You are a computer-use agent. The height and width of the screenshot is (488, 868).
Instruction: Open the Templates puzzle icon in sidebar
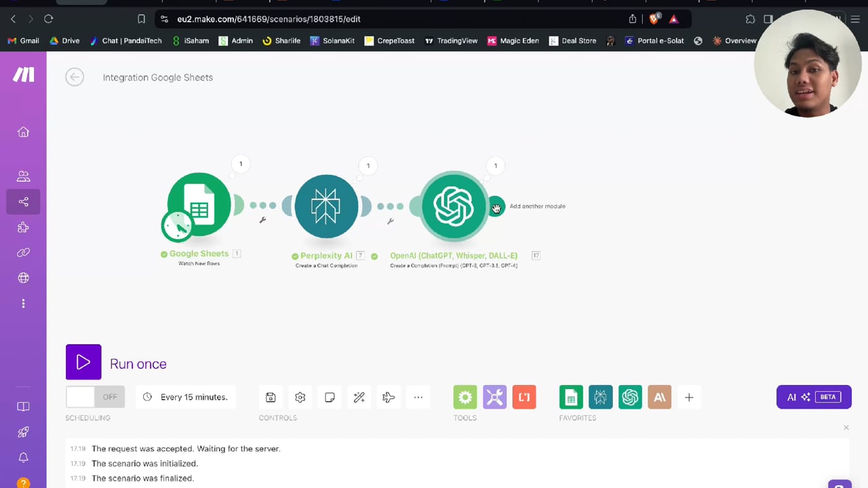[23, 227]
